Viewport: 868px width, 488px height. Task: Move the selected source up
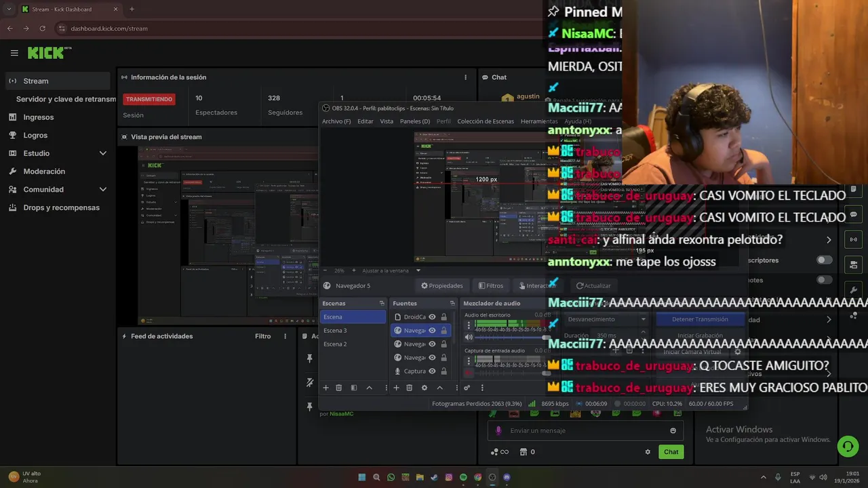point(439,388)
